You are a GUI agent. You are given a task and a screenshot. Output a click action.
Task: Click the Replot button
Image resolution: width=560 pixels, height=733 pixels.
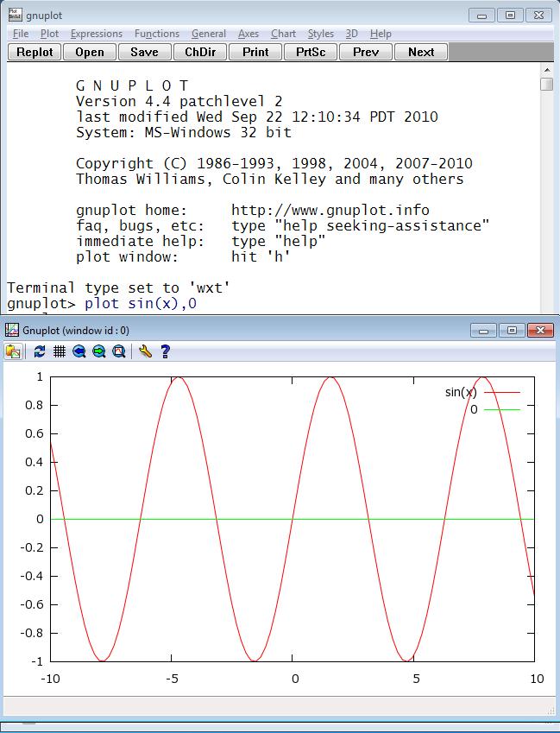35,52
